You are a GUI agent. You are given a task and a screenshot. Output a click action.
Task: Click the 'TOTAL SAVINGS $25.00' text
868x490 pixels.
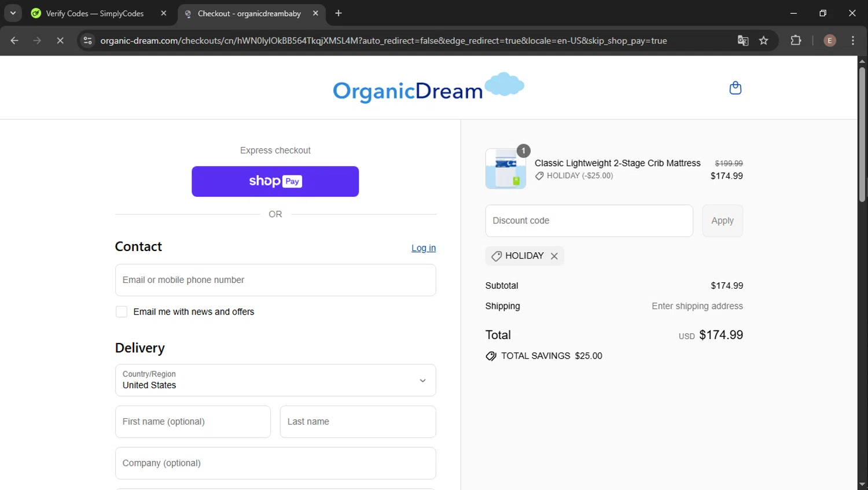[551, 356]
